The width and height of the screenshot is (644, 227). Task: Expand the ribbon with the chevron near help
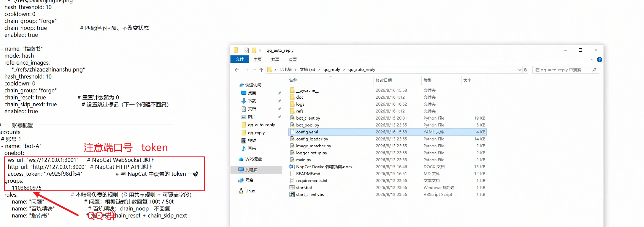[592, 60]
